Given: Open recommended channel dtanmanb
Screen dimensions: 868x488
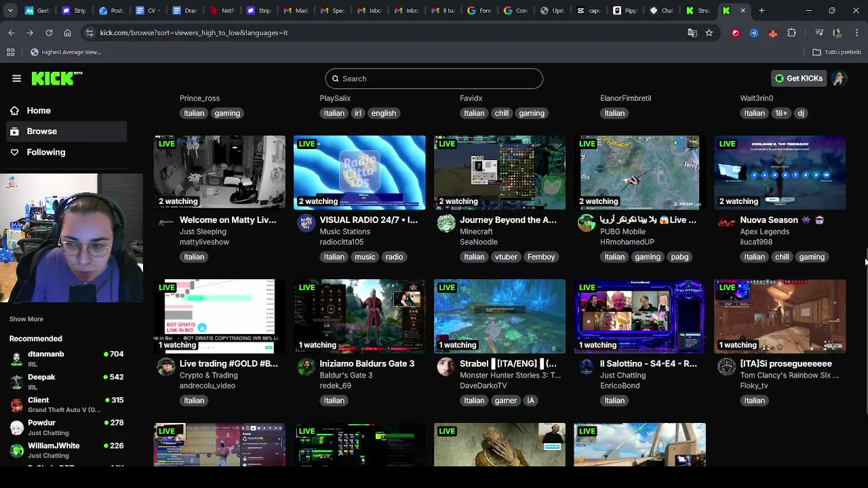Looking at the screenshot, I should pos(66,359).
